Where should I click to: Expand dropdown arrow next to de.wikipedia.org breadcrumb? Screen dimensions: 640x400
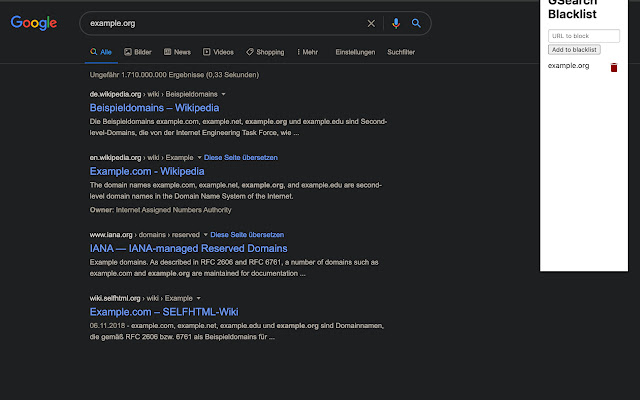click(223, 94)
